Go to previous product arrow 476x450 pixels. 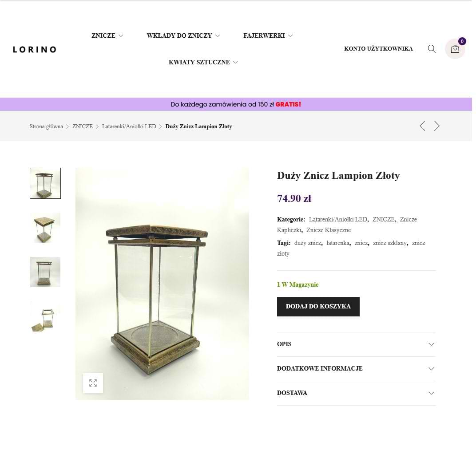pos(422,126)
